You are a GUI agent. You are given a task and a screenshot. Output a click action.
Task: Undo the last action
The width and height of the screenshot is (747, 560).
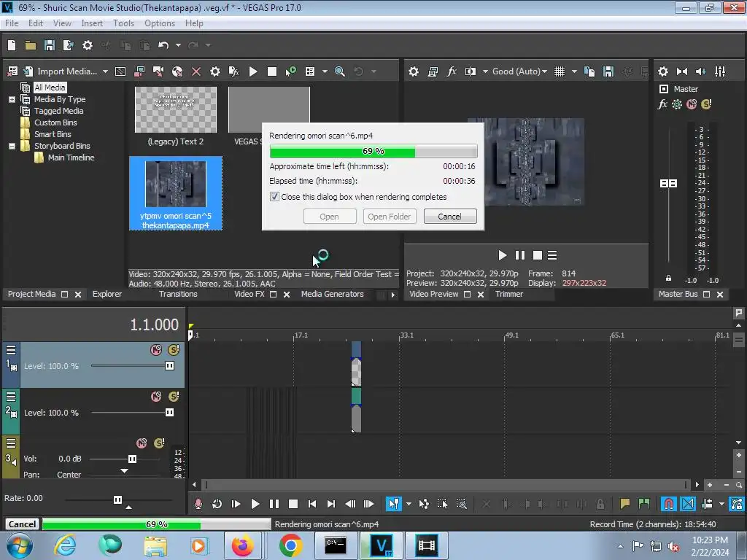click(x=163, y=45)
